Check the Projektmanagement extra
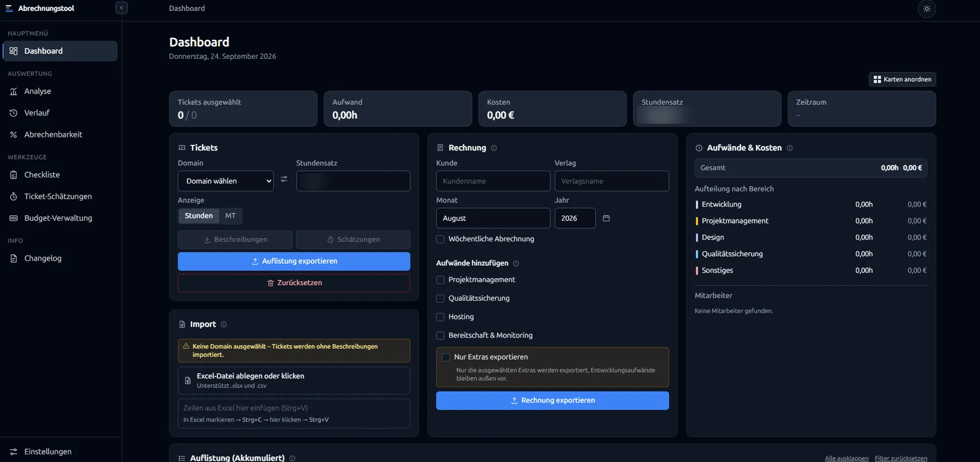The width and height of the screenshot is (980, 462). pos(440,280)
